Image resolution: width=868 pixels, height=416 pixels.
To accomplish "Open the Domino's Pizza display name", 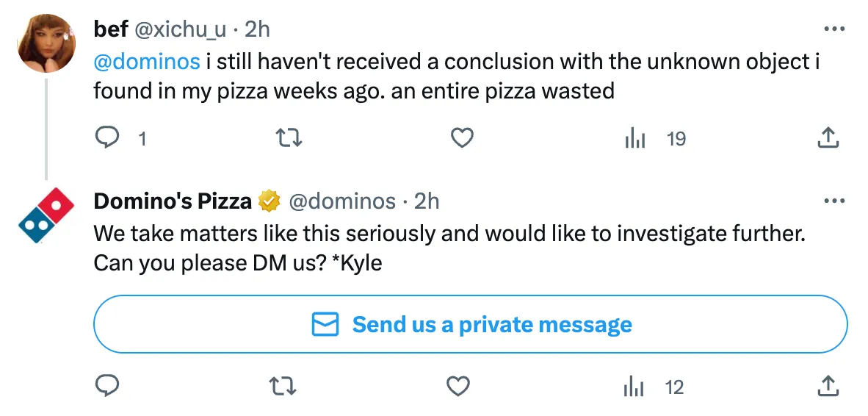I will click(x=173, y=201).
